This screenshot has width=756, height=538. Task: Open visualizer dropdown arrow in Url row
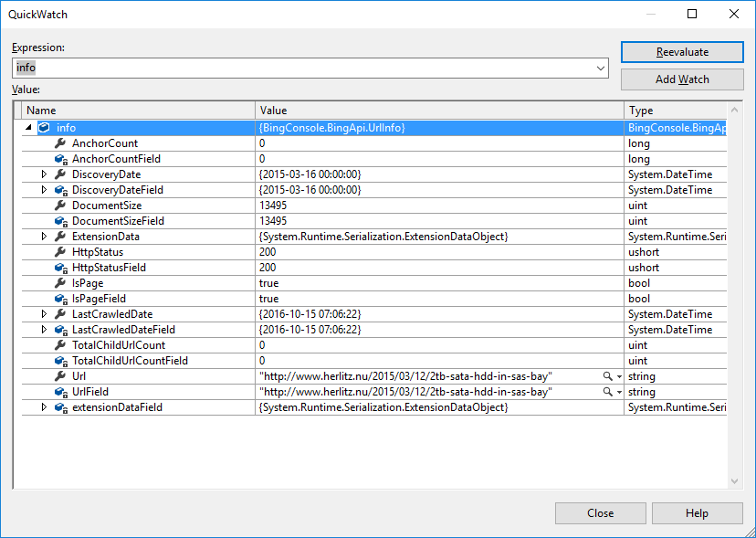[619, 376]
